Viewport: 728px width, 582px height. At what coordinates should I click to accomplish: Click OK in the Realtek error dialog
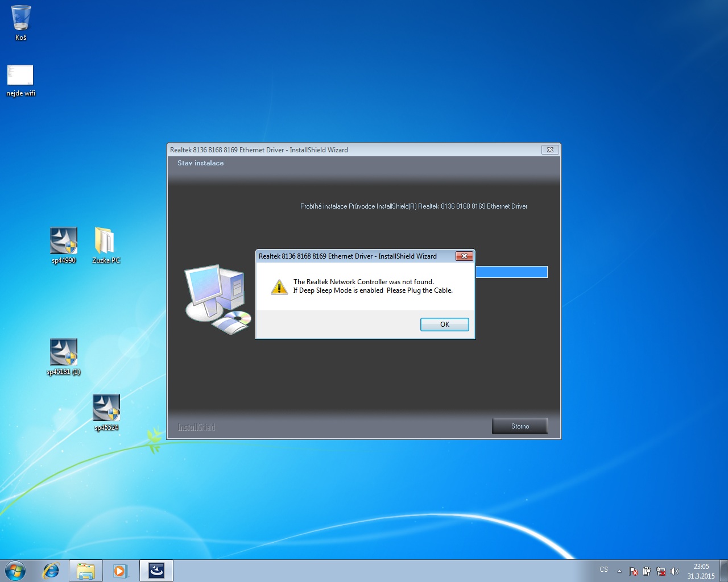point(445,325)
